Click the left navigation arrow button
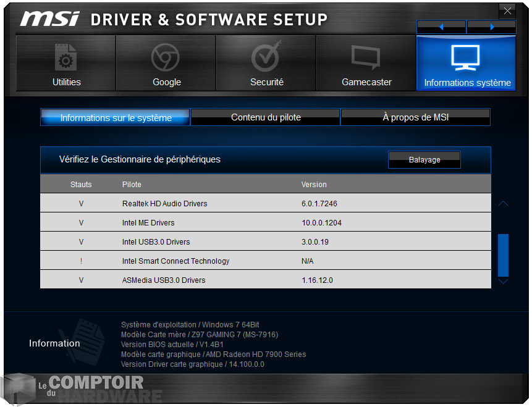Screen dimensions: 532x407 coord(441,27)
